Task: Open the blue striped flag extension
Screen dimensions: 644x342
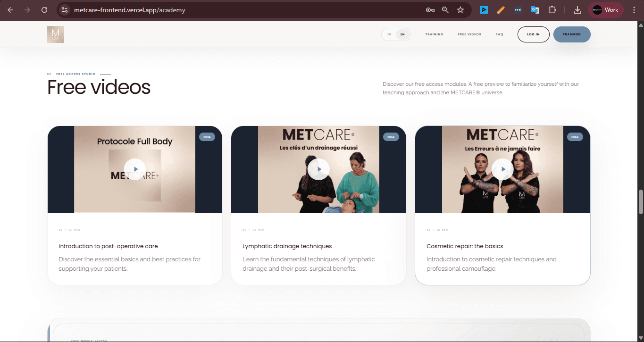Action: coord(484,10)
